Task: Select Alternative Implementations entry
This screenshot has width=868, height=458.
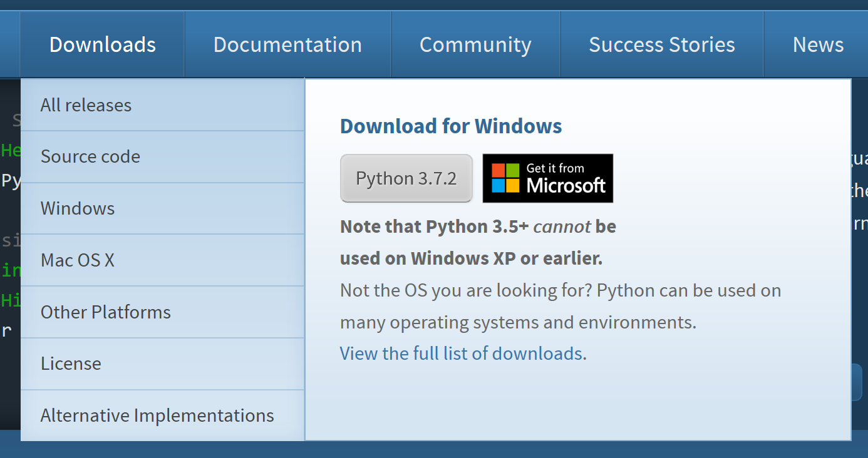Action: 163,415
